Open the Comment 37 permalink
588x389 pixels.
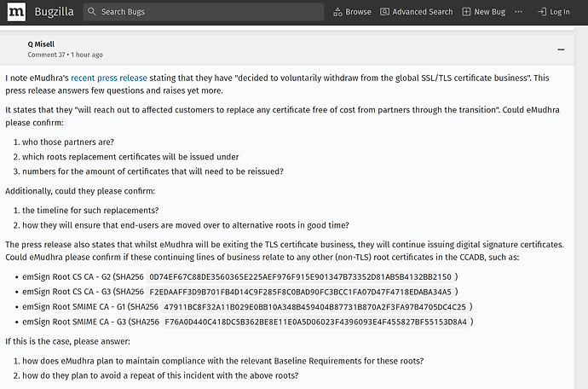coord(46,55)
